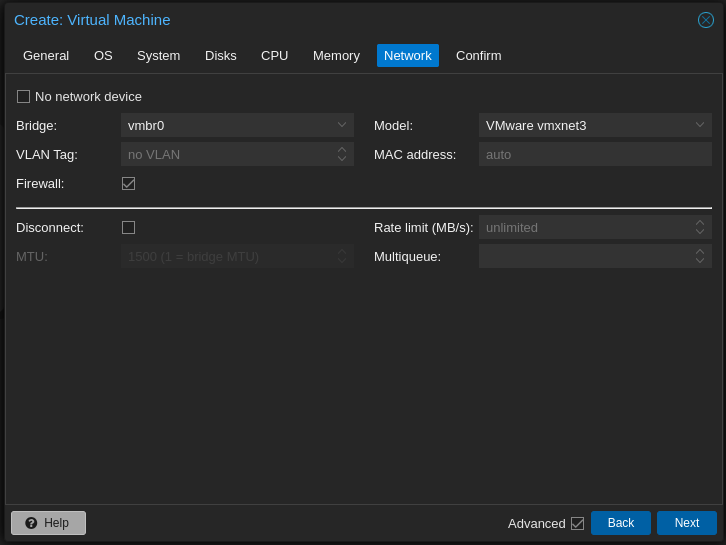Expand the Bridge dropdown arrow
Viewport: 726px width, 545px height.
point(342,125)
